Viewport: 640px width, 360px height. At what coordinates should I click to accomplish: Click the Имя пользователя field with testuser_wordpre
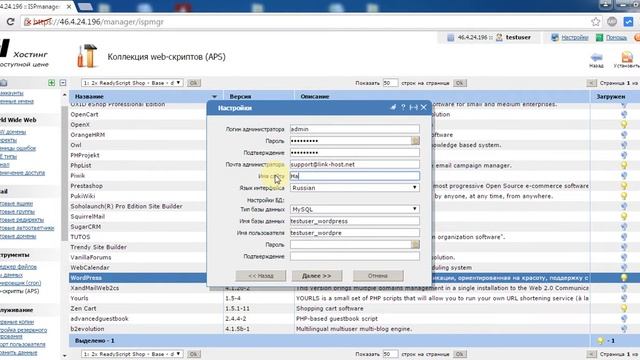355,233
